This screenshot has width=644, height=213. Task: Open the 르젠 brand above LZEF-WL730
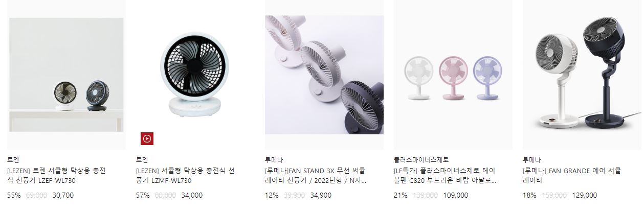coord(13,160)
